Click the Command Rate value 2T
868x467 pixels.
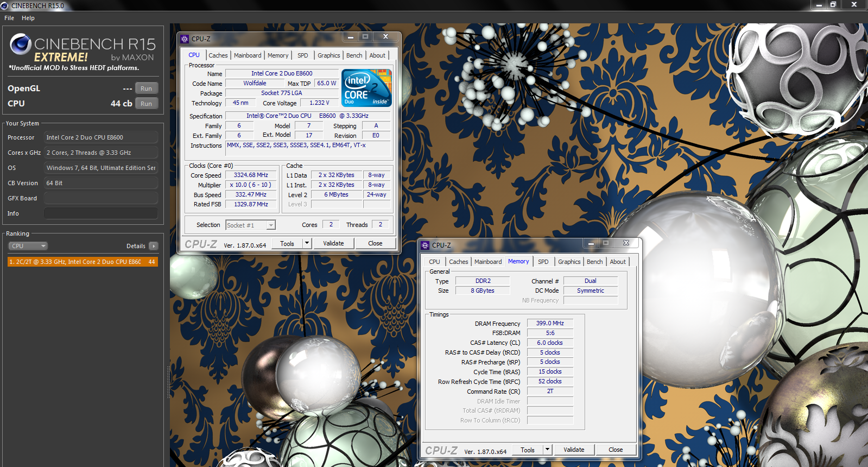click(x=550, y=391)
